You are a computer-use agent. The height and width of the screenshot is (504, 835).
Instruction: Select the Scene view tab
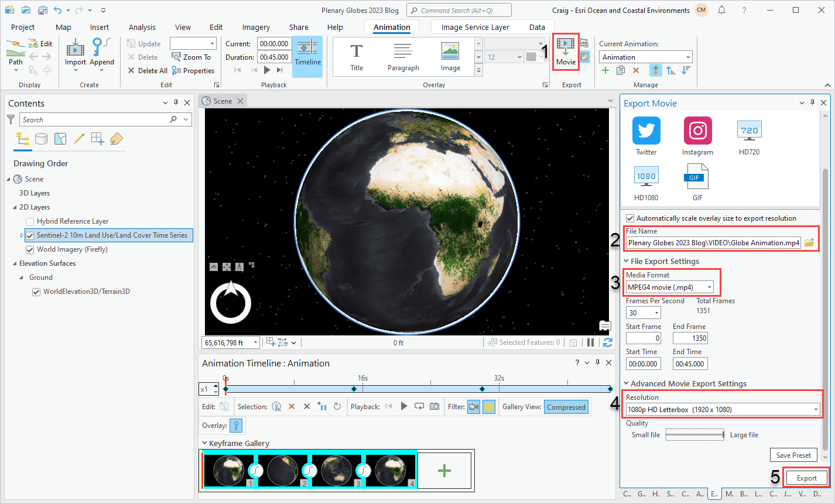(x=221, y=100)
